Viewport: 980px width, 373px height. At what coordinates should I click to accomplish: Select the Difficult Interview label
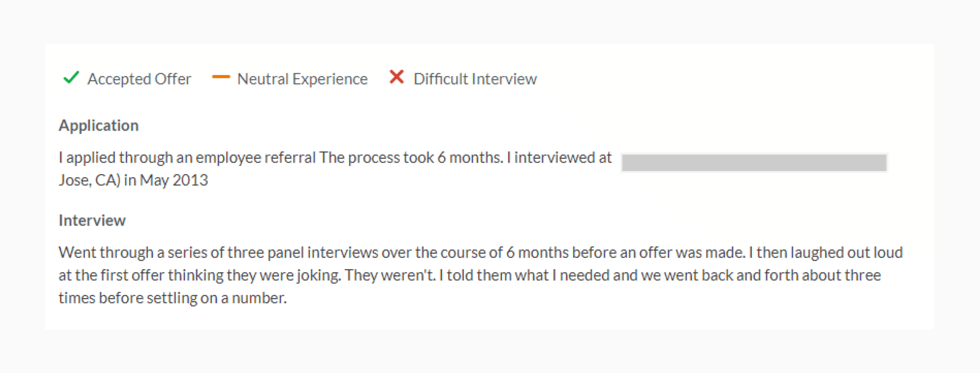[x=475, y=79]
